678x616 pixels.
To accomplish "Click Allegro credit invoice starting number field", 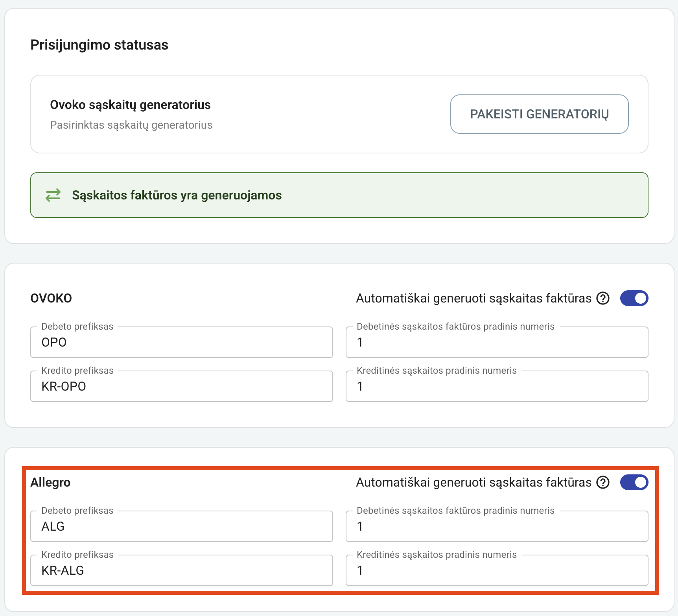I will coord(497,570).
